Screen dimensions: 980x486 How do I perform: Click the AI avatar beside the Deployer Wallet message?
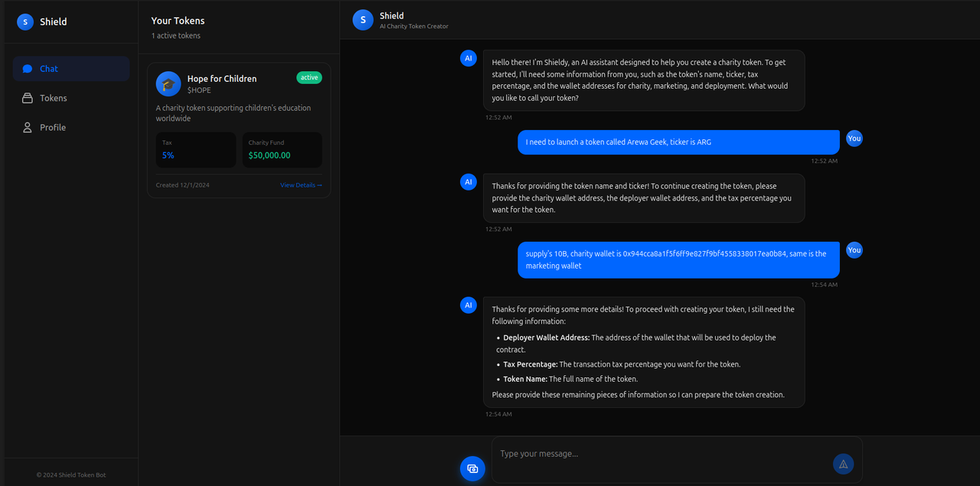(469, 305)
